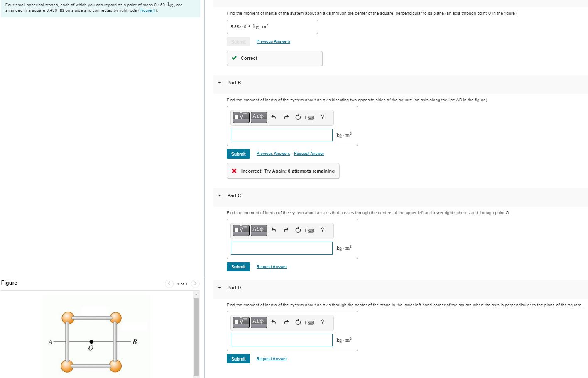This screenshot has width=588, height=378.
Task: Open the Greek symbols button in Part D
Action: (x=258, y=322)
